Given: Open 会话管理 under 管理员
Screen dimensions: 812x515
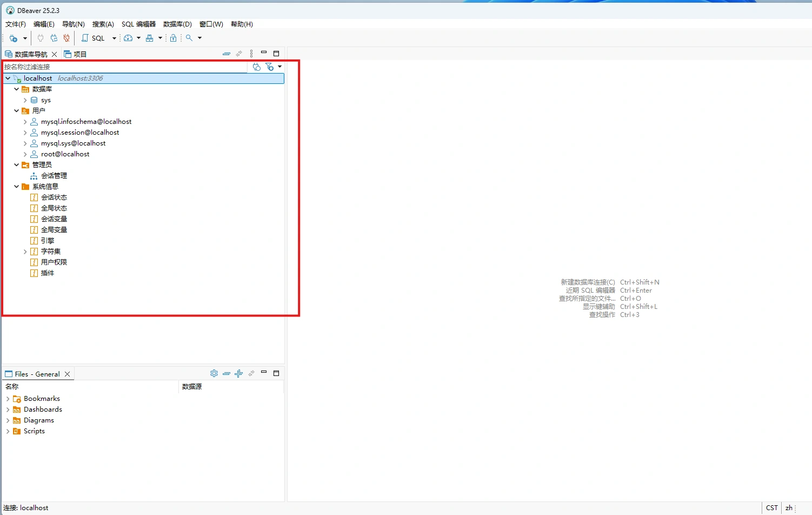Looking at the screenshot, I should coord(54,176).
